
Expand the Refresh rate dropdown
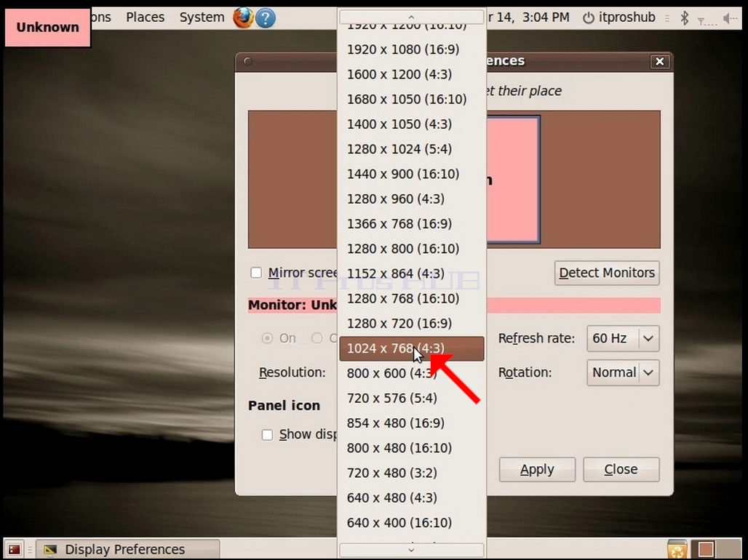[x=623, y=338]
